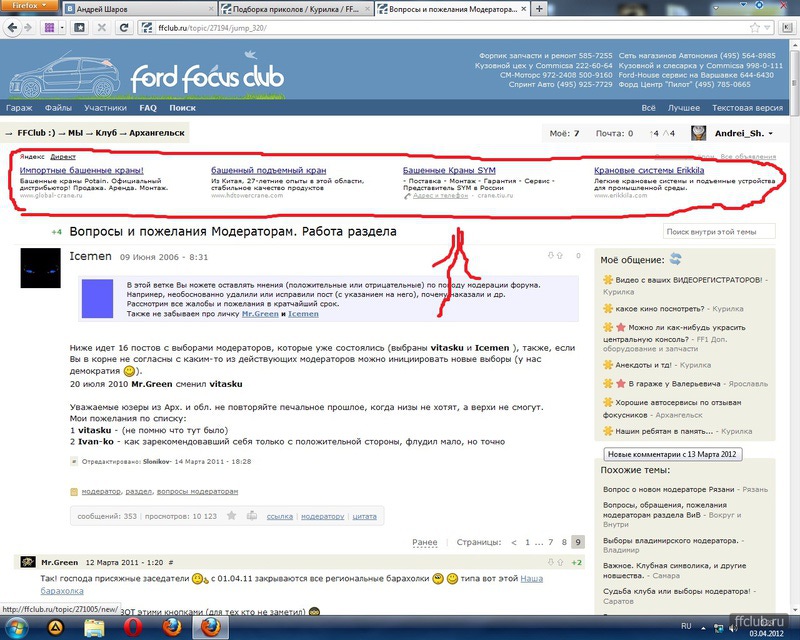The image size is (800, 640).
Task: Click refresh arrows beside Моё общение
Action: coord(676,259)
